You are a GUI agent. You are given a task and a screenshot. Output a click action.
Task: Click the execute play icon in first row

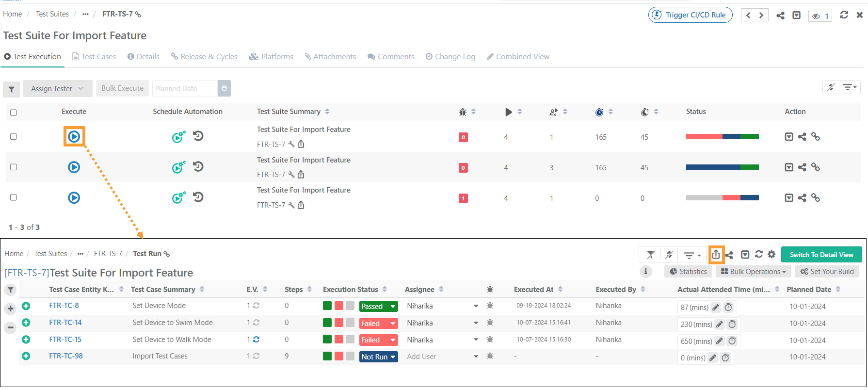click(74, 137)
